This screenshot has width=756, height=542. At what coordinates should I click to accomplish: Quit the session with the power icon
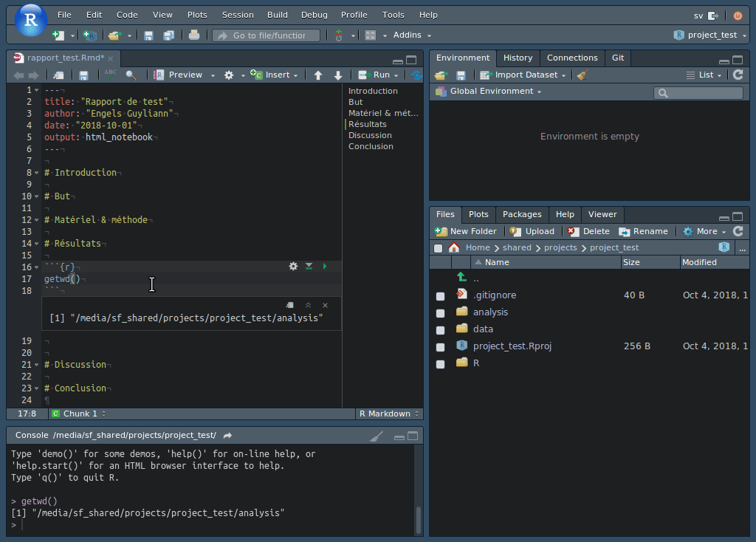click(x=738, y=16)
